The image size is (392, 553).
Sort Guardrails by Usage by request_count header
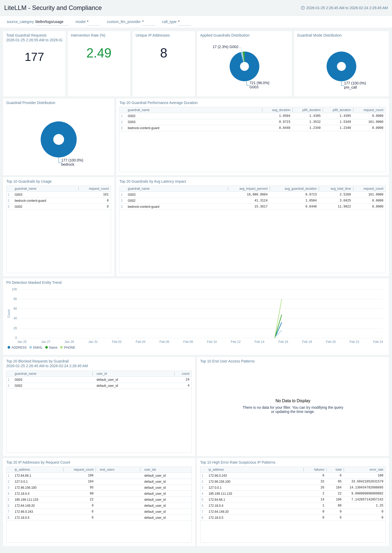pos(99,189)
